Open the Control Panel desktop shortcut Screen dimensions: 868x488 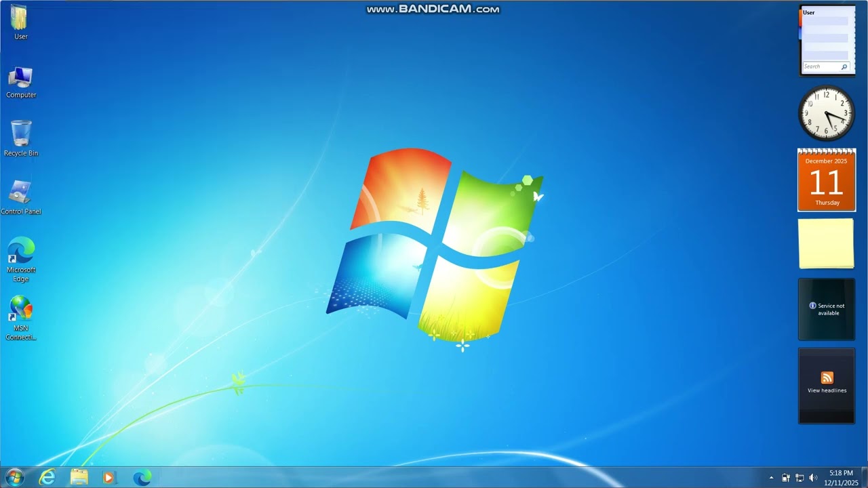(x=20, y=197)
